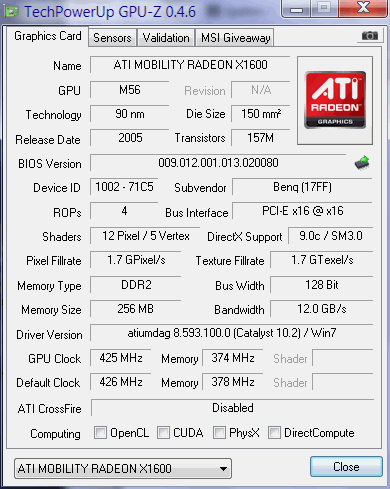Click the Bandwidth value 12.0 GB/s

coord(322,309)
